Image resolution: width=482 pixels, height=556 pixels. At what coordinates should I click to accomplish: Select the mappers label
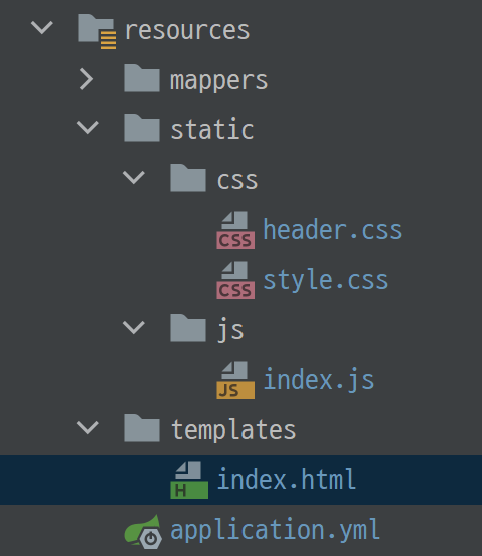pos(219,81)
